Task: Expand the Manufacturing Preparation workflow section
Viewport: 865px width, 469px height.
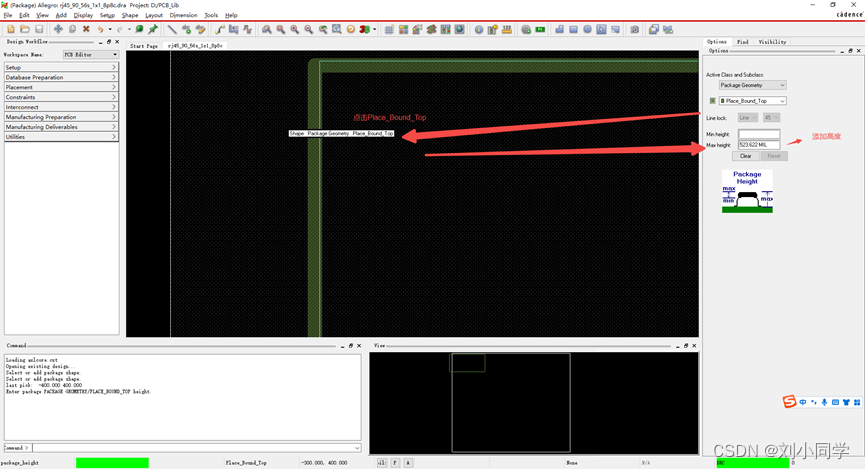Action: click(x=61, y=117)
